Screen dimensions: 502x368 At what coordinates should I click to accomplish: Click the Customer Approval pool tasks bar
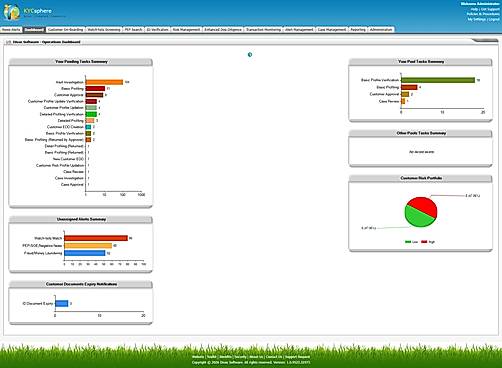click(x=405, y=94)
